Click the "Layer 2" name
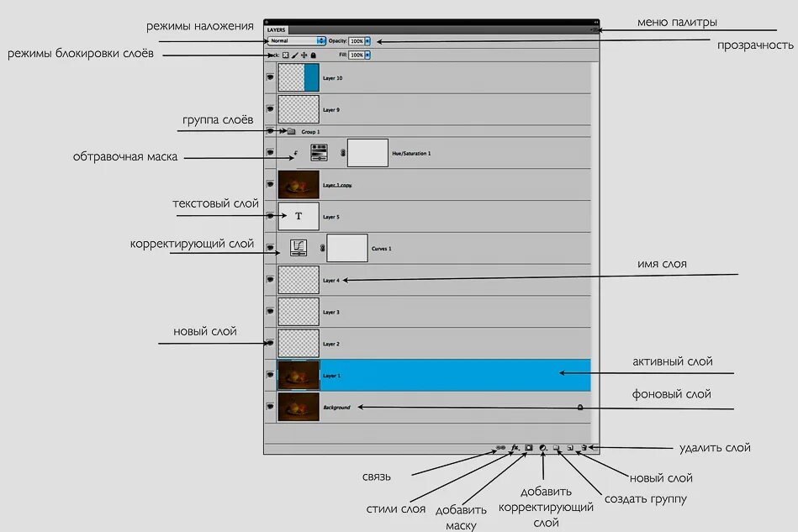Image resolution: width=798 pixels, height=532 pixels. click(x=330, y=344)
